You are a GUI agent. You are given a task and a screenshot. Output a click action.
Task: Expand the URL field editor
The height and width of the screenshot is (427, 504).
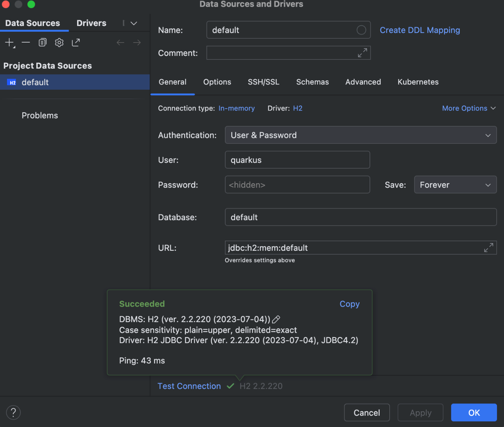pyautogui.click(x=488, y=248)
